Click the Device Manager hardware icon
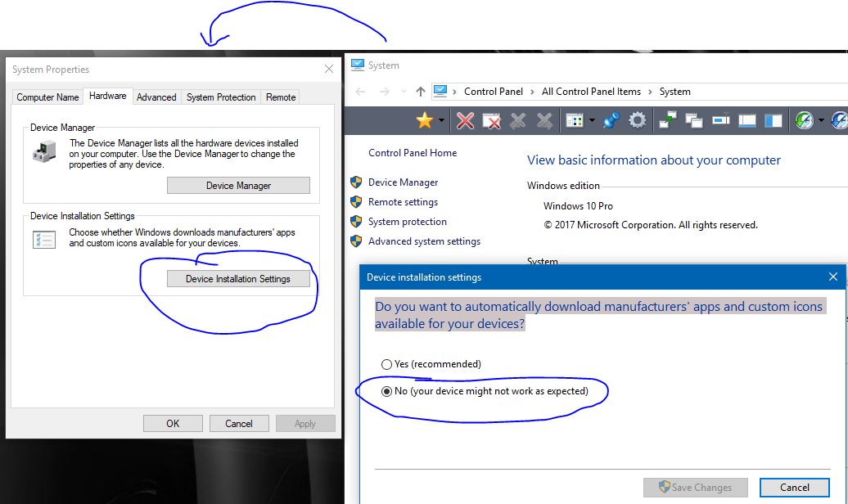The image size is (848, 504). tap(44, 151)
